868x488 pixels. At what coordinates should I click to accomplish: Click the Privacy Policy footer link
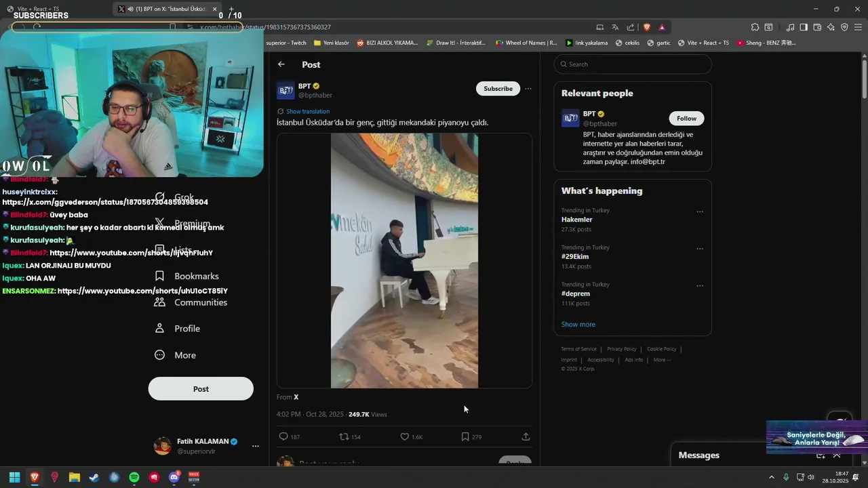pyautogui.click(x=622, y=349)
